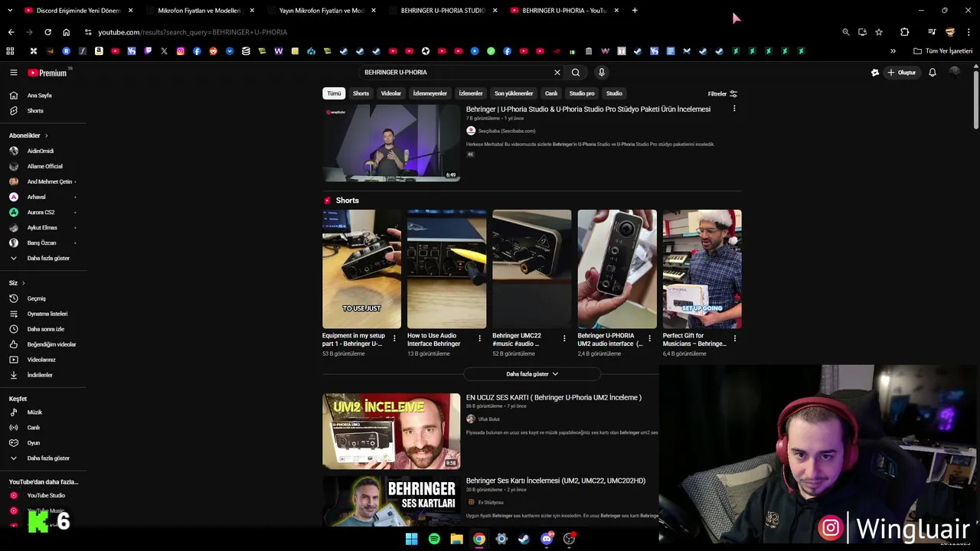
Task: Select the Canlı filter chip
Action: point(550,93)
